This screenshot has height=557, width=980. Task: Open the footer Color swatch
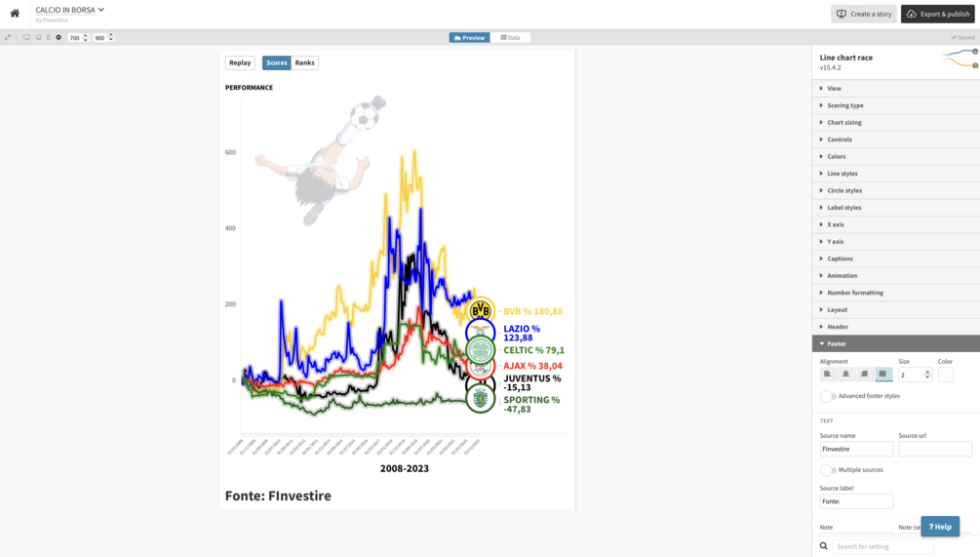click(x=946, y=375)
